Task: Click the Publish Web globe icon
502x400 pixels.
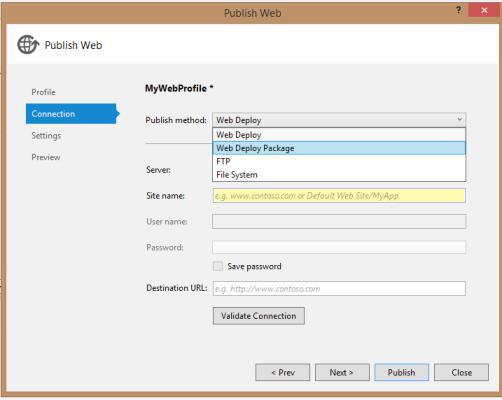Action: 28,45
